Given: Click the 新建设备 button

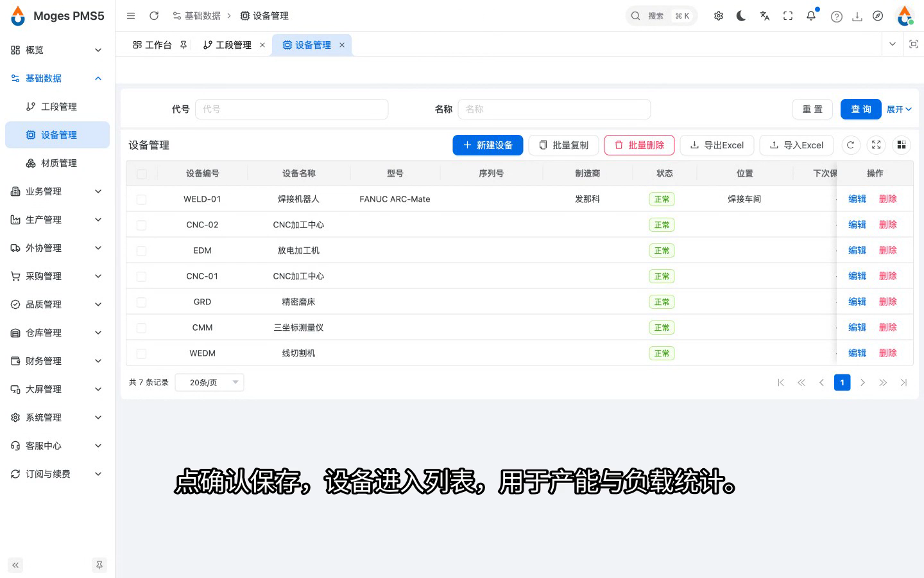Looking at the screenshot, I should 488,145.
